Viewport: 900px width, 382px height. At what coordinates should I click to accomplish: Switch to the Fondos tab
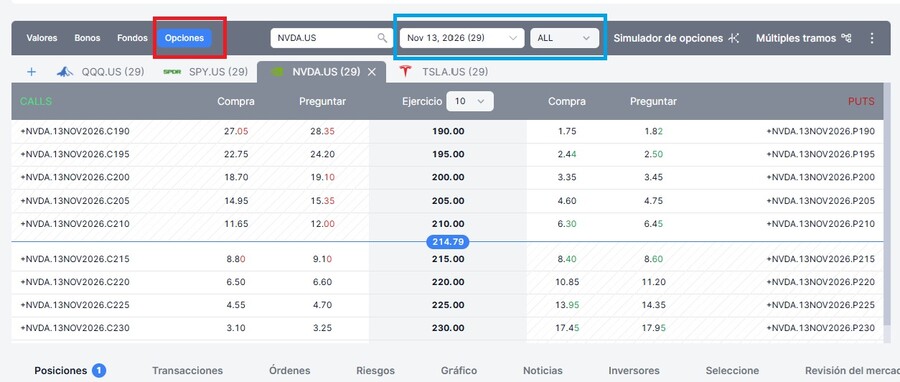pyautogui.click(x=133, y=38)
